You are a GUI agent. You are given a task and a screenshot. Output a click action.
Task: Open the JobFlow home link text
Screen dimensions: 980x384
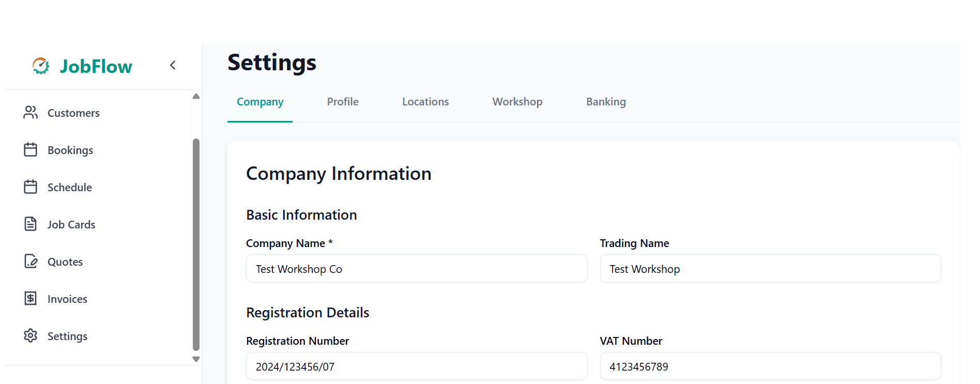click(x=96, y=67)
